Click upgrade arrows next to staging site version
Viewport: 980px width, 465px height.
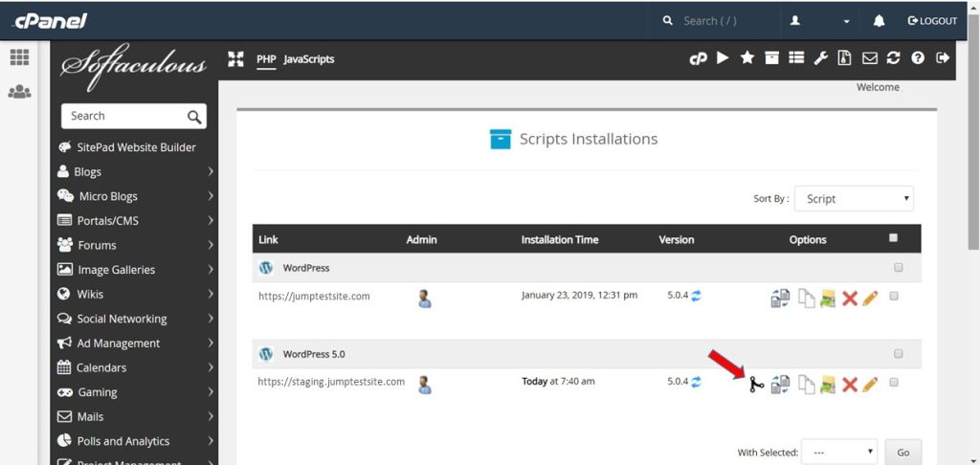point(697,381)
